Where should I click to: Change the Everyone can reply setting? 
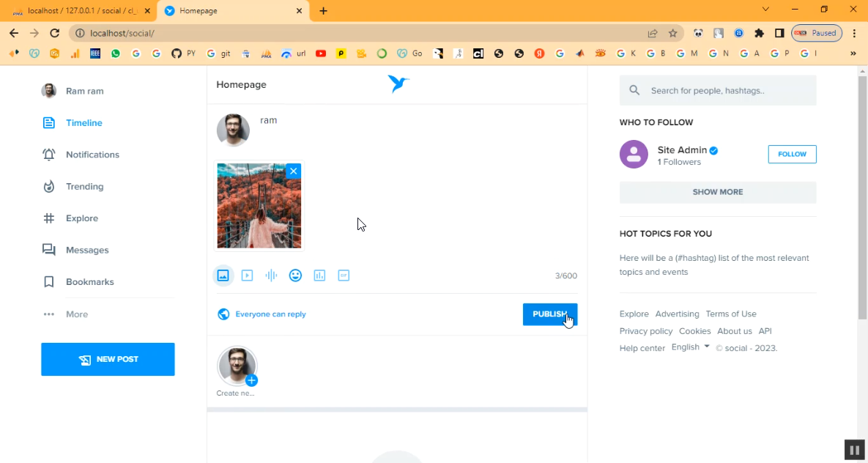270,314
